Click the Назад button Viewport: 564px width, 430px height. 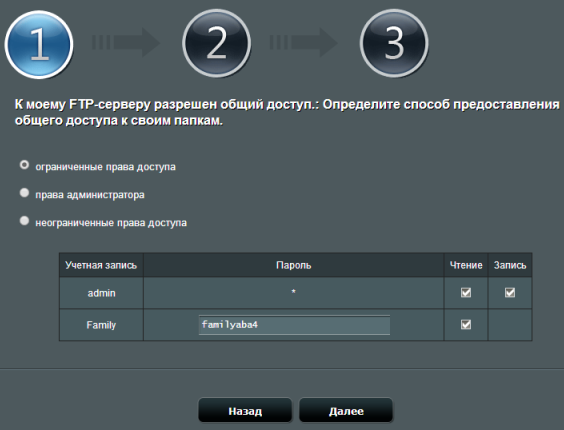click(x=245, y=411)
